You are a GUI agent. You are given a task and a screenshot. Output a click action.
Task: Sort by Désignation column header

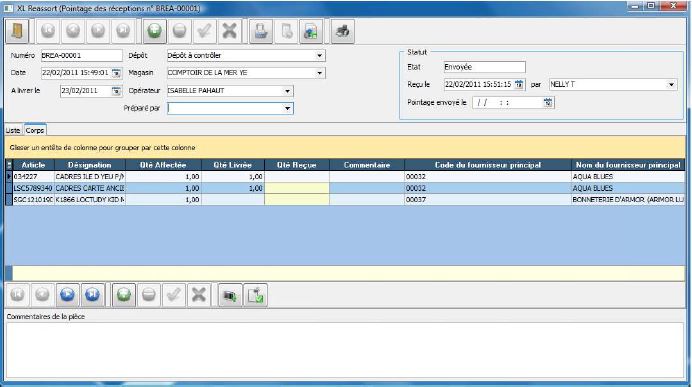coord(90,165)
